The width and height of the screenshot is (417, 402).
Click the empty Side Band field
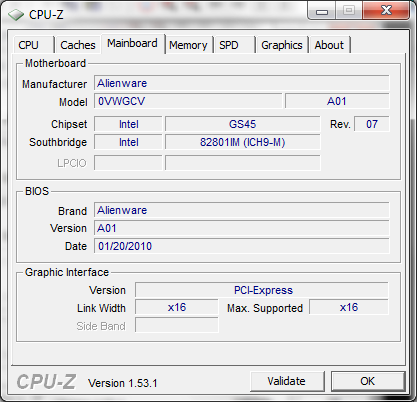tap(177, 325)
